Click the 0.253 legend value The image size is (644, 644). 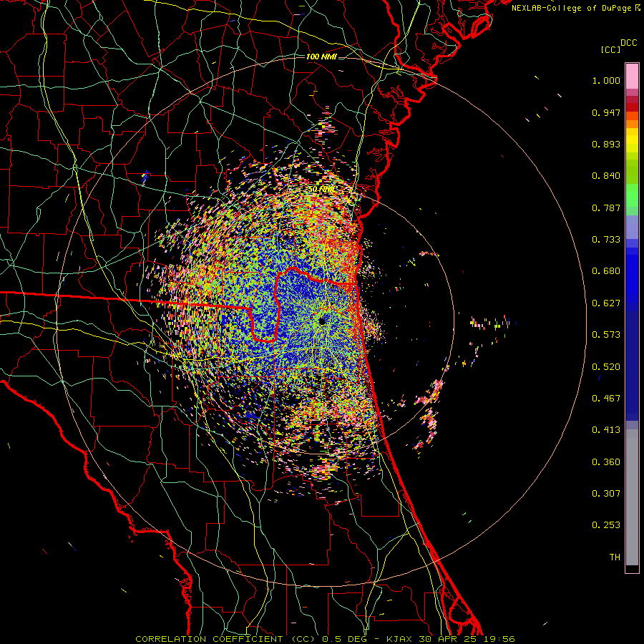click(606, 525)
